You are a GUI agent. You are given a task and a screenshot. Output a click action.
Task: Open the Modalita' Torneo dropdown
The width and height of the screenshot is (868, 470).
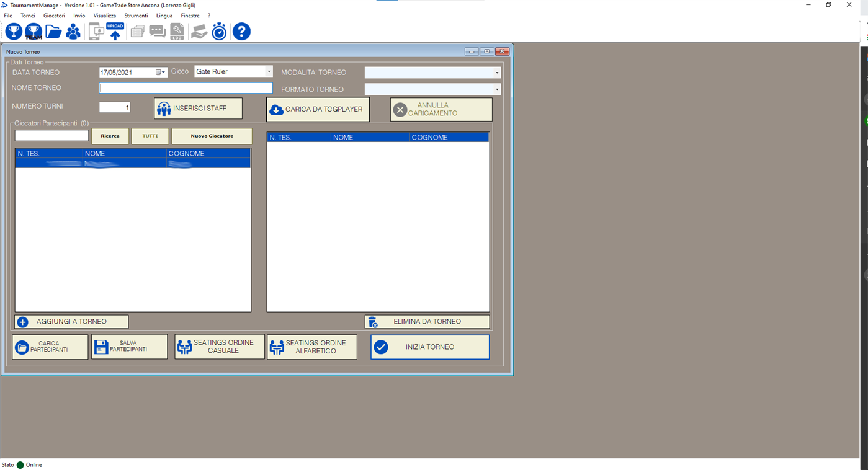point(496,73)
